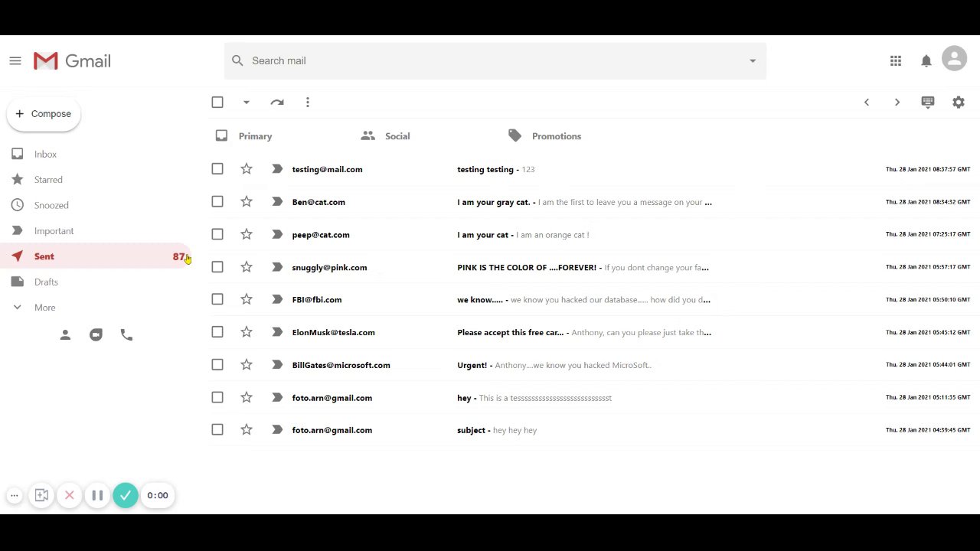Select the BillGates@microsoft.com email checkbox

(x=217, y=365)
